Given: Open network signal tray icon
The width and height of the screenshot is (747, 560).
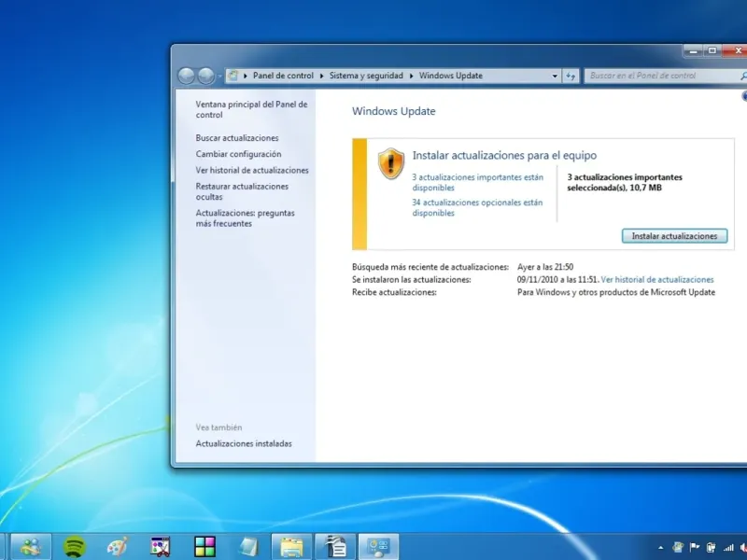Looking at the screenshot, I should (x=728, y=548).
